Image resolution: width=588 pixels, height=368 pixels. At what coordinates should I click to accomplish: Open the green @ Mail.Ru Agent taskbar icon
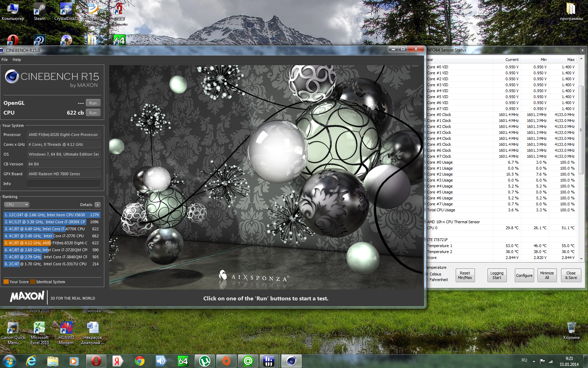pyautogui.click(x=248, y=361)
